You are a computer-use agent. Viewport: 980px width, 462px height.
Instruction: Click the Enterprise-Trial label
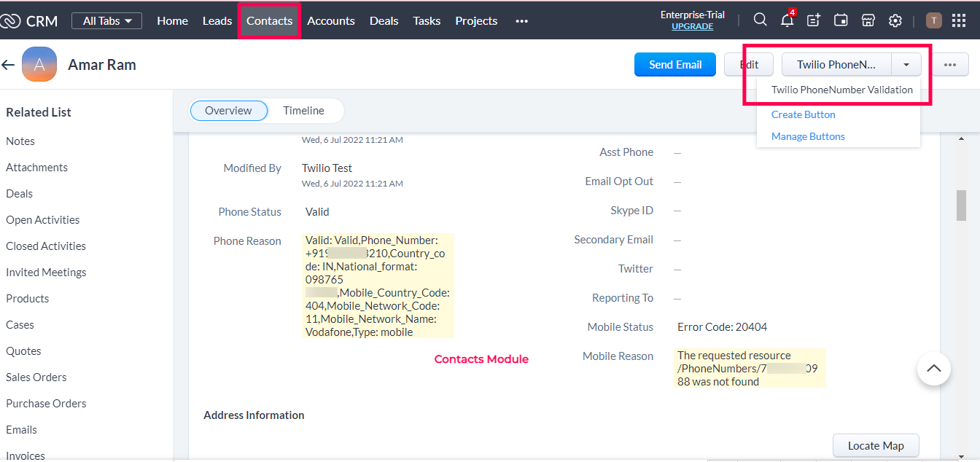pyautogui.click(x=693, y=15)
